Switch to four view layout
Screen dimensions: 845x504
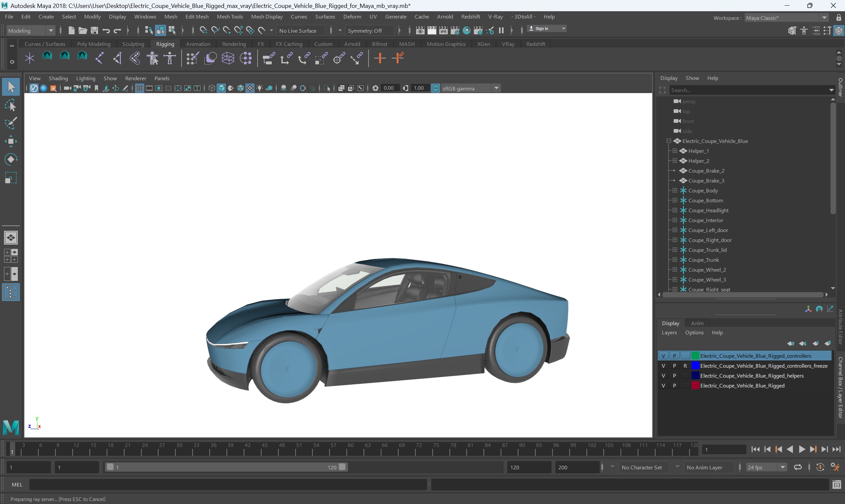tap(11, 256)
